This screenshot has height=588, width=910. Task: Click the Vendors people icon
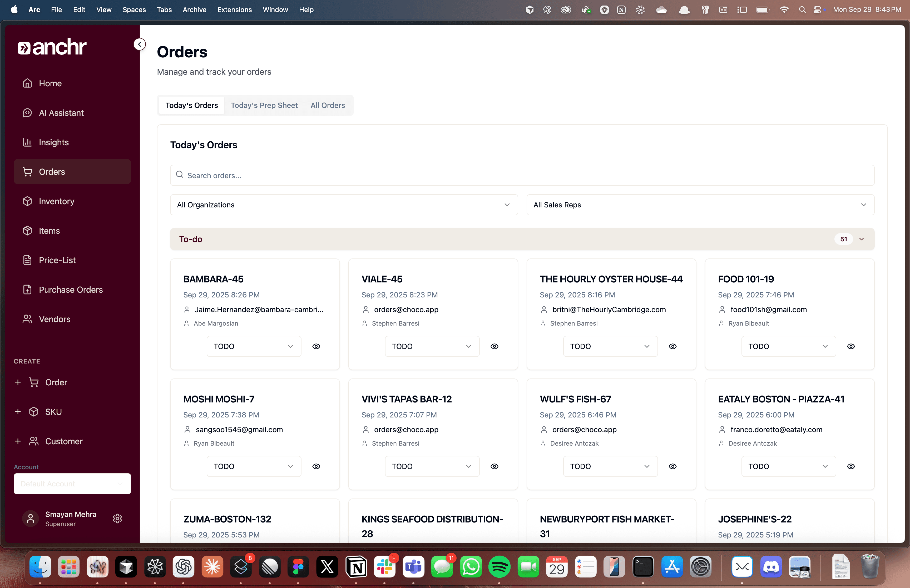point(27,319)
